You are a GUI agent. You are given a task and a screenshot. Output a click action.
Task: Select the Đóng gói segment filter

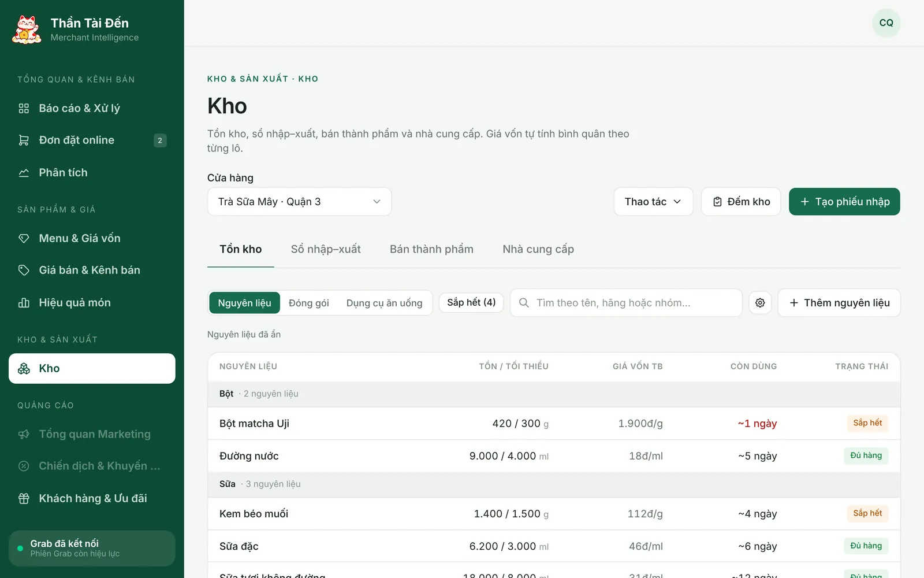click(309, 303)
